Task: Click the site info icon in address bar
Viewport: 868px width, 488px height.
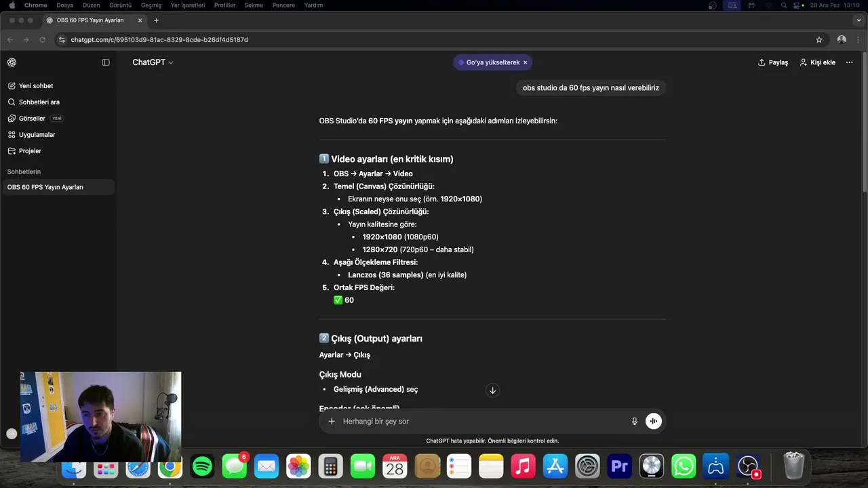Action: pyautogui.click(x=62, y=40)
